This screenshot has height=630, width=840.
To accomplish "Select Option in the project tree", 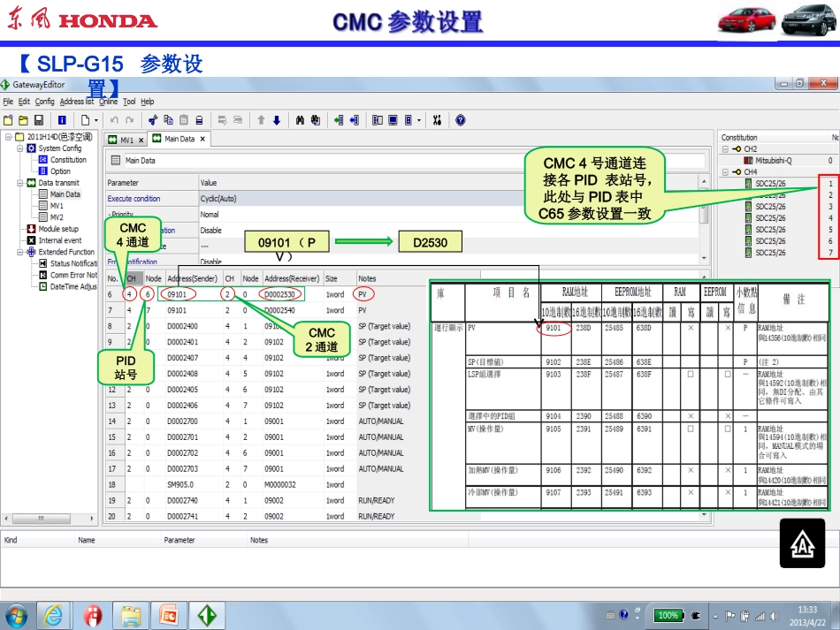I will pyautogui.click(x=60, y=171).
